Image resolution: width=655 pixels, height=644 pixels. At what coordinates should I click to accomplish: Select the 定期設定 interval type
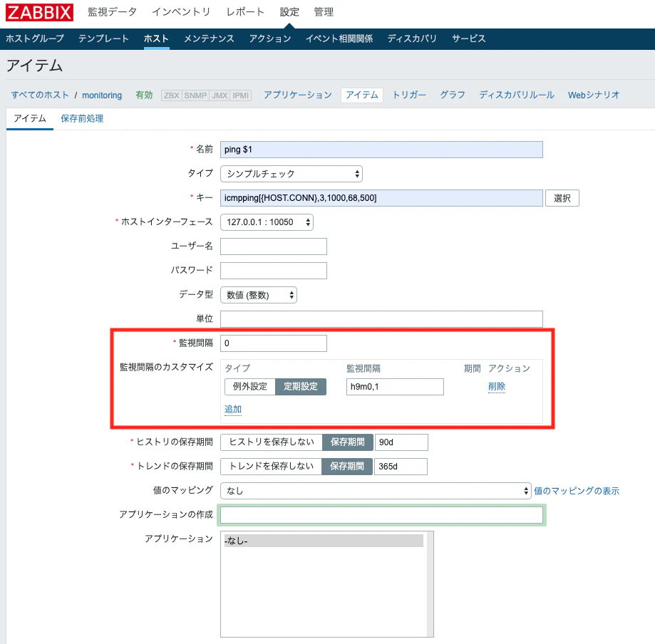pos(301,387)
